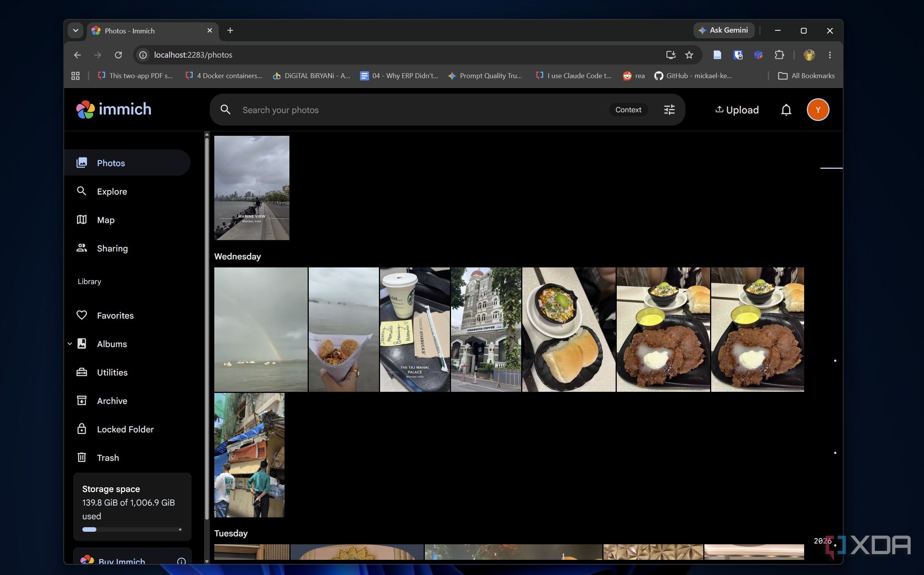This screenshot has height=575, width=924.
Task: Open the Utilities page
Action: 127,372
